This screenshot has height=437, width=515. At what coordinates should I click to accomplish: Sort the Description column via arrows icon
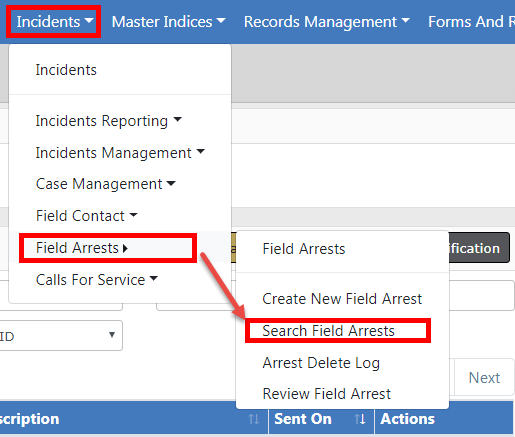point(254,419)
